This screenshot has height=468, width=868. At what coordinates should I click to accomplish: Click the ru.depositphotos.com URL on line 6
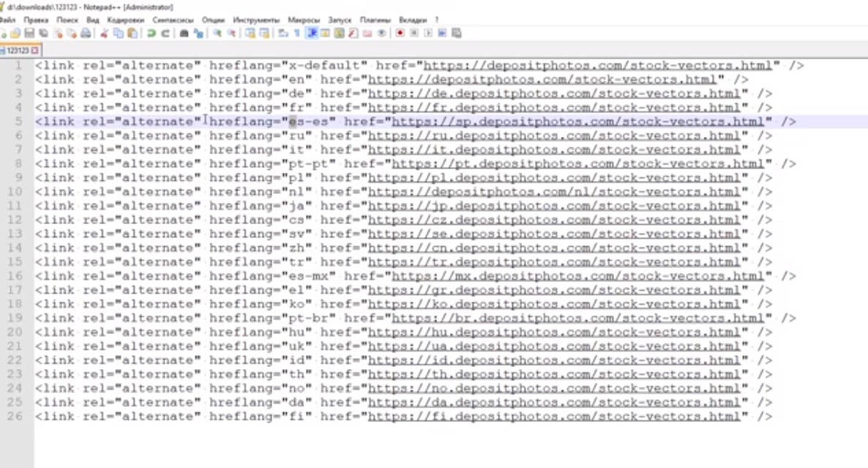point(554,135)
